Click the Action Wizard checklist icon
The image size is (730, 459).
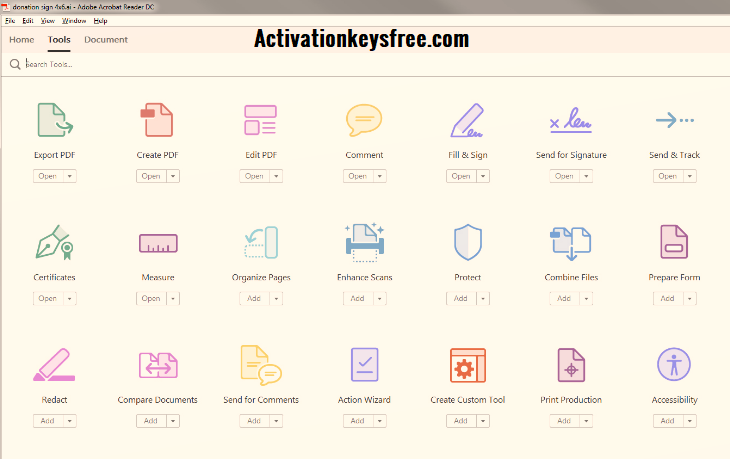tap(365, 365)
